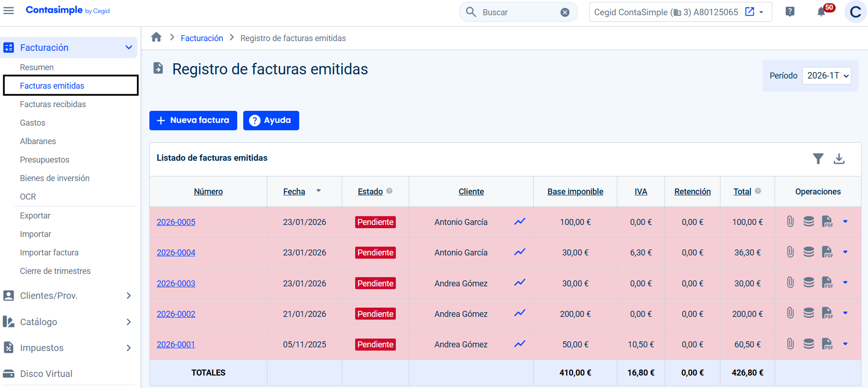Screen dimensions: 868x388
Task: Download the invoice list
Action: [x=839, y=158]
